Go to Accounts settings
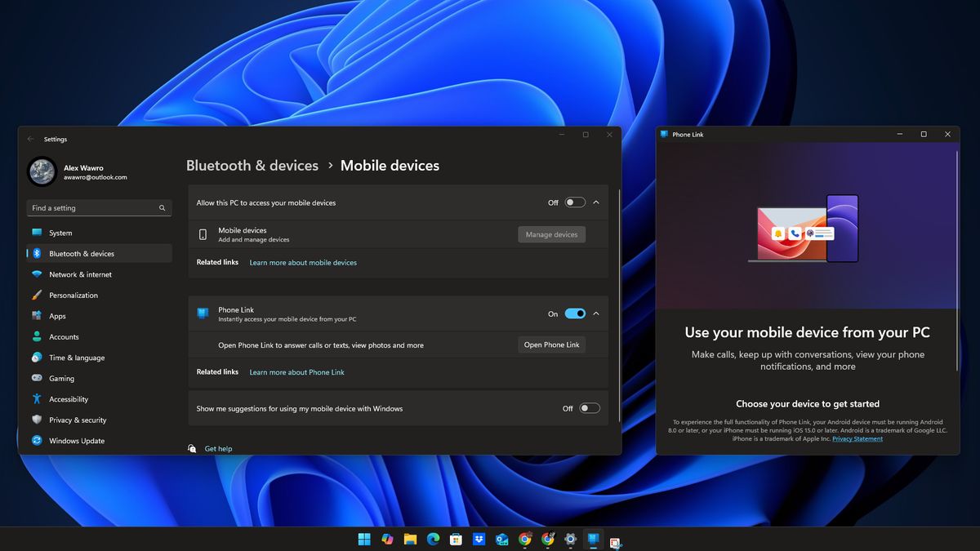The height and width of the screenshot is (551, 980). [66, 336]
